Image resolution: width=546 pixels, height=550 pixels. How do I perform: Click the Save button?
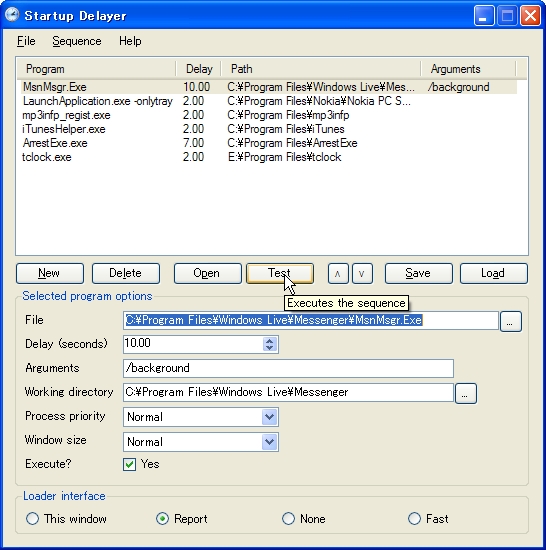[419, 273]
